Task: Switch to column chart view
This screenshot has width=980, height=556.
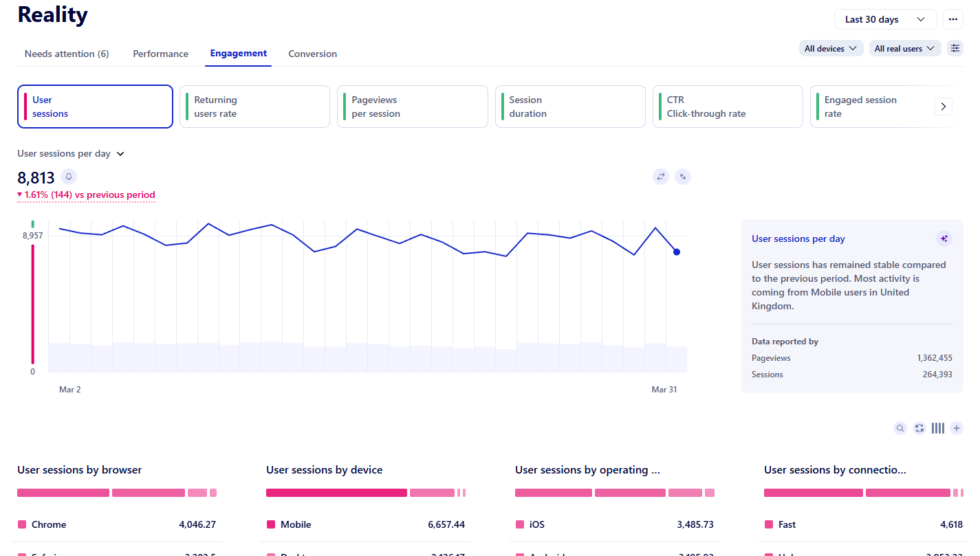Action: pos(938,428)
